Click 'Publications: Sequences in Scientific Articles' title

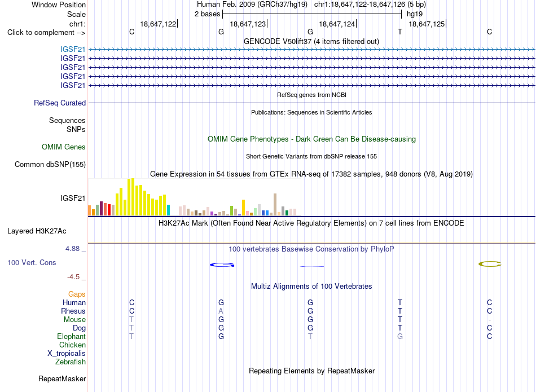coord(311,112)
